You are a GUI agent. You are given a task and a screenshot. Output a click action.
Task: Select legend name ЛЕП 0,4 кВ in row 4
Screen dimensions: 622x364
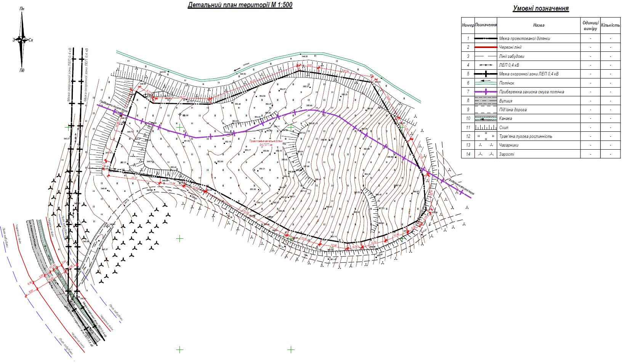(x=509, y=65)
